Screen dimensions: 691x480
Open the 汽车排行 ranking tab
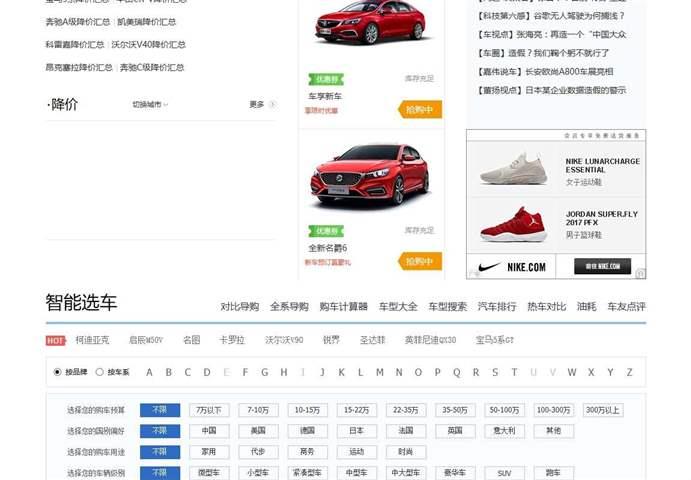tap(497, 307)
